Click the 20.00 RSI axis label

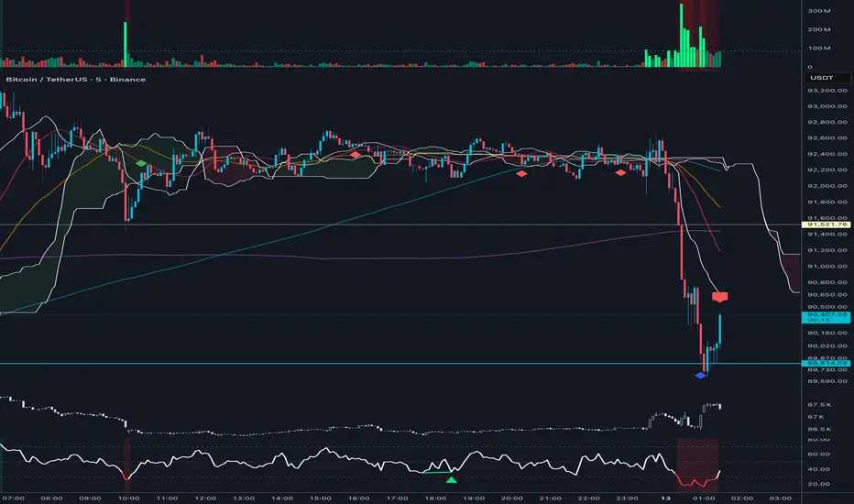818,484
